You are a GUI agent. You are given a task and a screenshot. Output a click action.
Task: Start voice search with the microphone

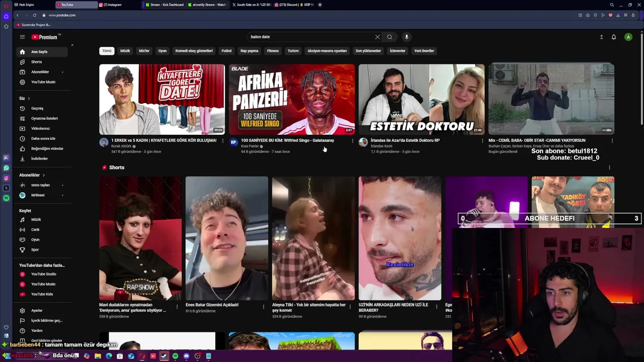click(407, 37)
